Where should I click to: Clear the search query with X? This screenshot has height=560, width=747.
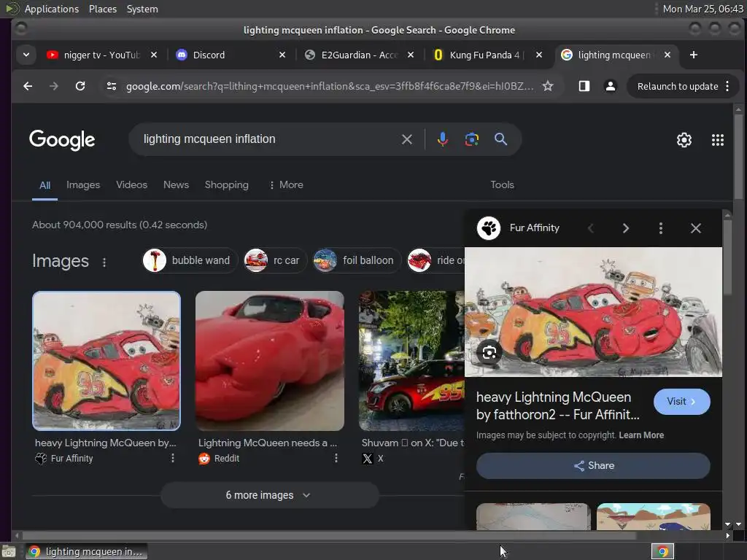(x=407, y=139)
